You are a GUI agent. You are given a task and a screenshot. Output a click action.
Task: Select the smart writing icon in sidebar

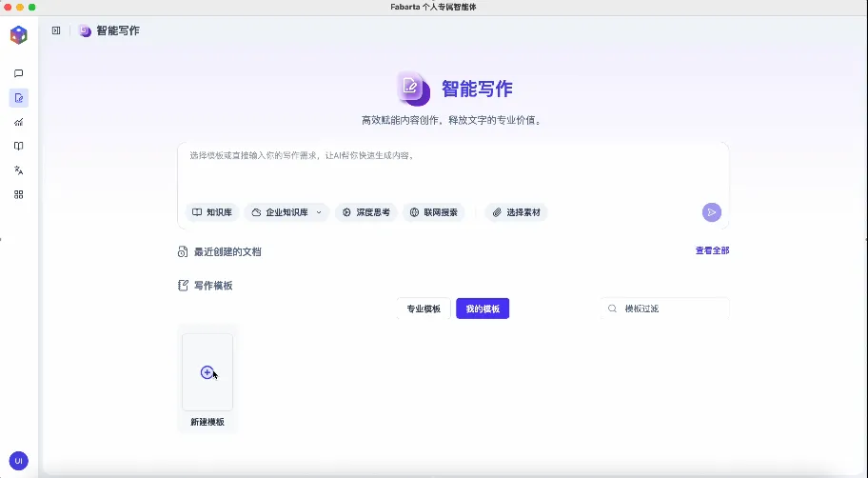(18, 98)
